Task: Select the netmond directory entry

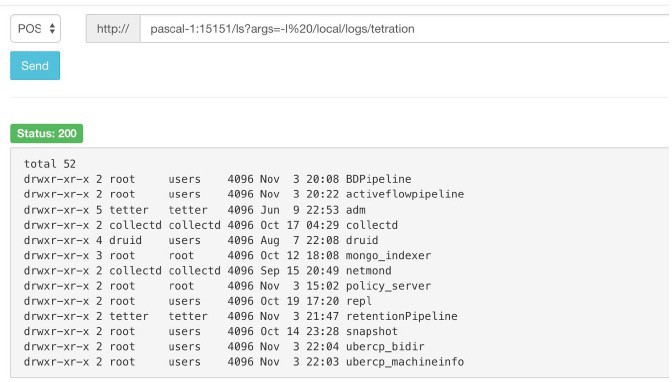Action: 369,271
